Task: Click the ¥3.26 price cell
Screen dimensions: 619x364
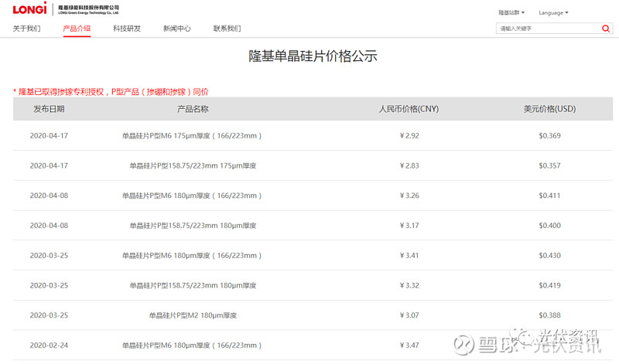Action: [x=409, y=196]
